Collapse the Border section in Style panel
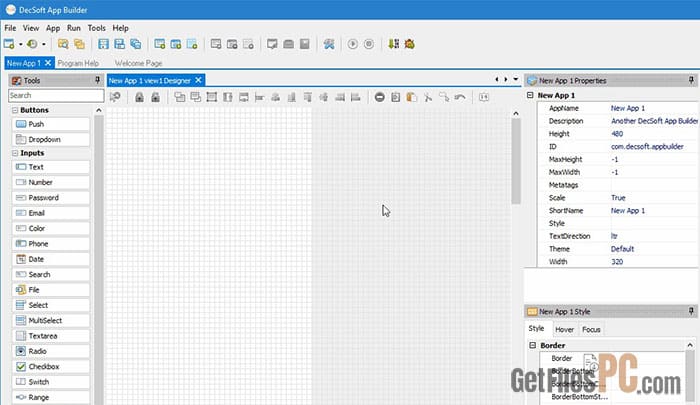Image resolution: width=700 pixels, height=405 pixels. coord(533,345)
